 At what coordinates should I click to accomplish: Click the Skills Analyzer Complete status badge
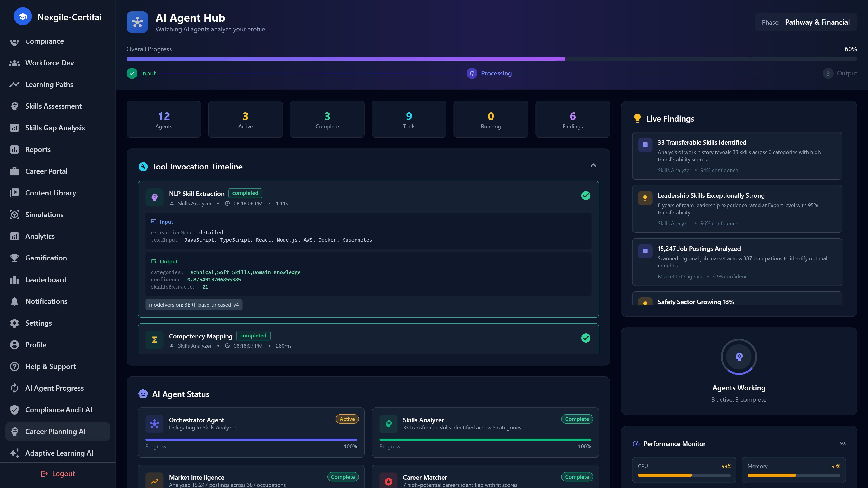point(577,419)
